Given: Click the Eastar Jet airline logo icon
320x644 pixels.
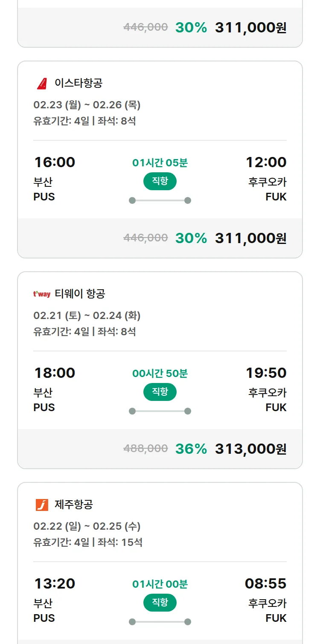Looking at the screenshot, I should click(x=42, y=83).
